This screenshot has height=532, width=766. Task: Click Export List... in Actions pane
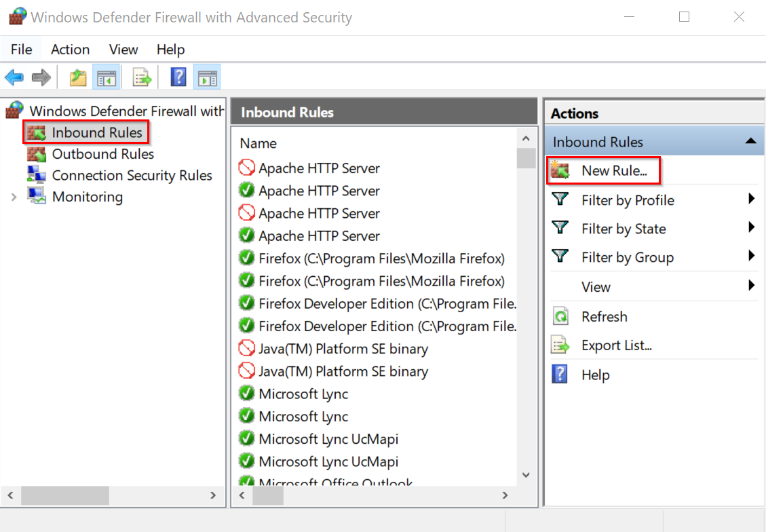[x=616, y=345]
